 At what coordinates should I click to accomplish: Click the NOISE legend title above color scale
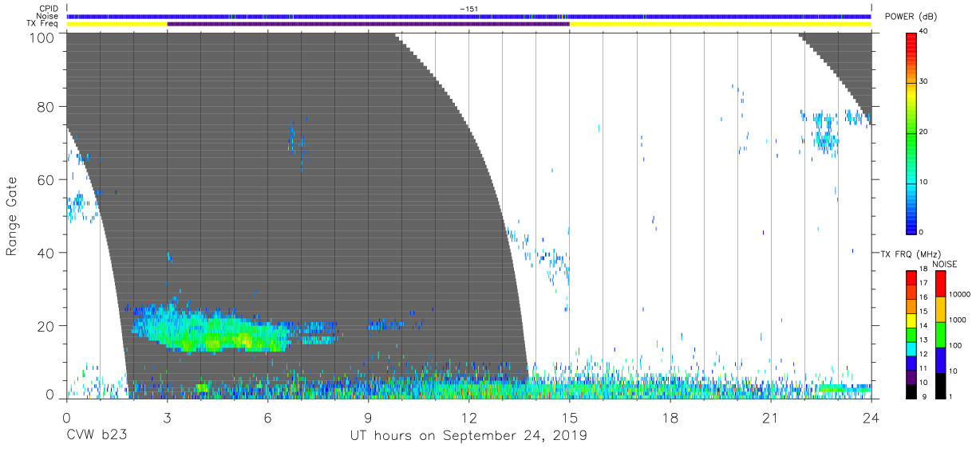[x=945, y=264]
